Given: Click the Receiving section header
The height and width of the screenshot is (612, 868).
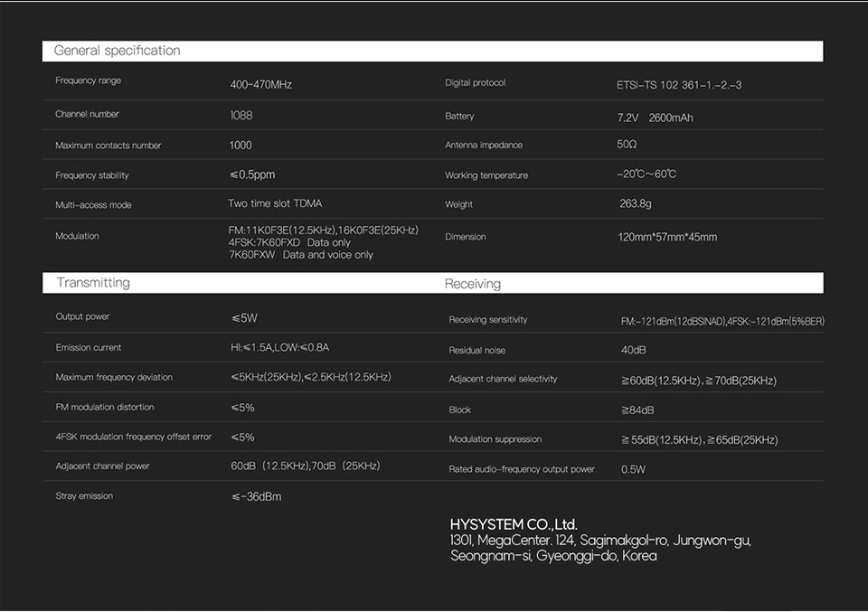Looking at the screenshot, I should 472,284.
